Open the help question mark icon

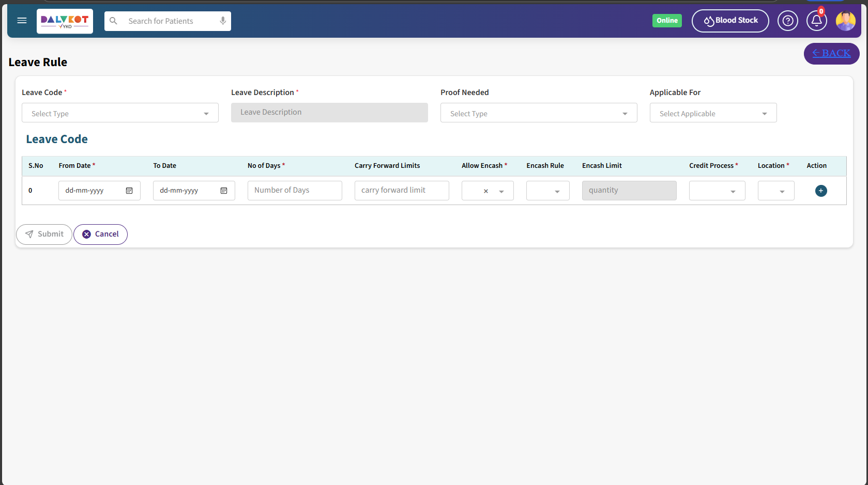[787, 21]
